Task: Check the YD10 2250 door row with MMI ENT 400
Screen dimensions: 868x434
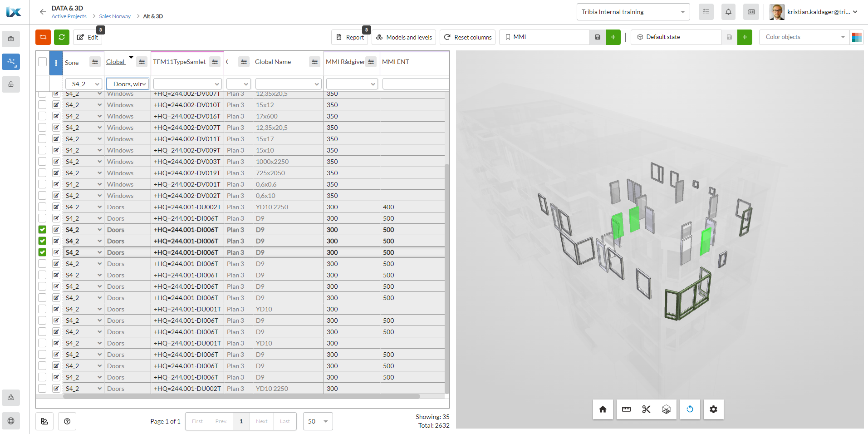Action: [43, 207]
